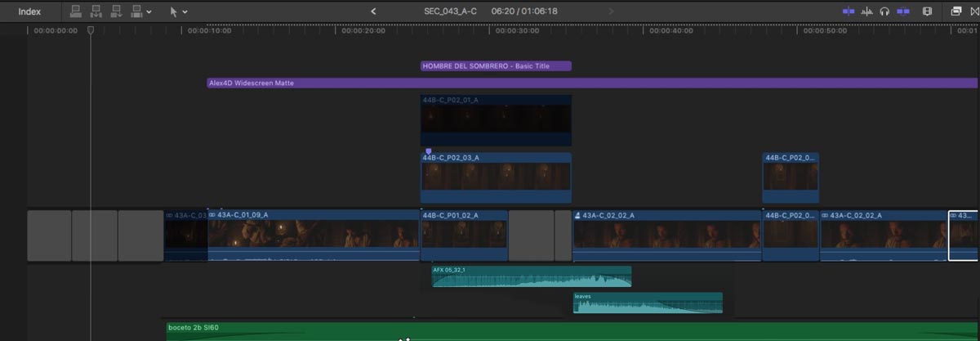The image size is (980, 341).
Task: Select the boceto 2b SI60 music clip
Action: click(x=572, y=331)
